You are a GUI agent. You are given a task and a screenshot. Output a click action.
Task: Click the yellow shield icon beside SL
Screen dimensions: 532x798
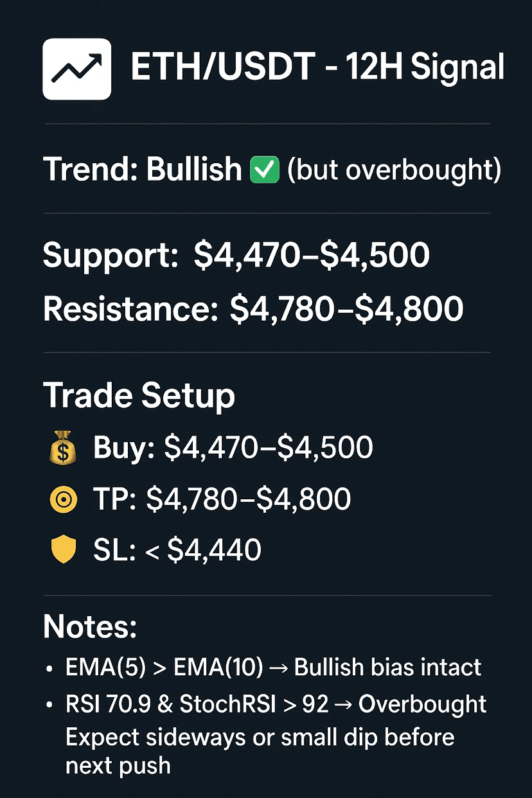pos(63,551)
